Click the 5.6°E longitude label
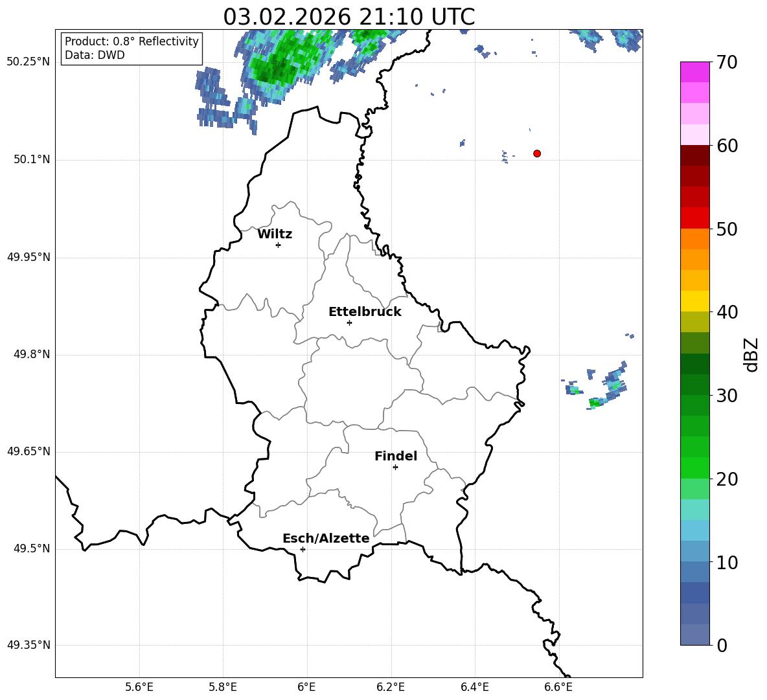Viewport: 767px width, 700px height. tap(139, 687)
